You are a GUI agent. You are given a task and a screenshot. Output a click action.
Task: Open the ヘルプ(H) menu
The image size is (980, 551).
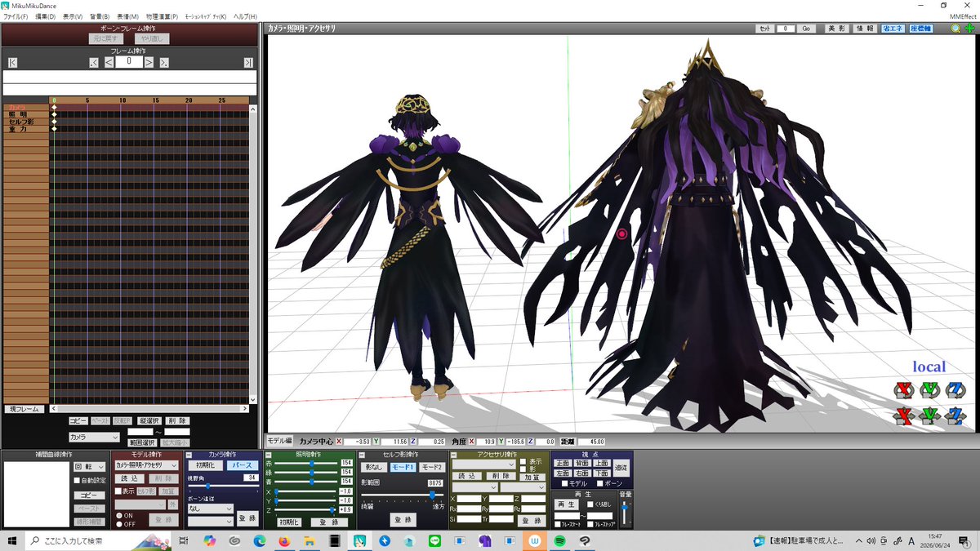(x=245, y=16)
